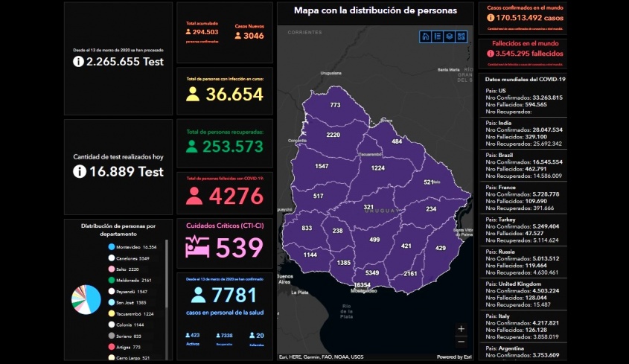Zoom in on the map with plus

(462, 328)
